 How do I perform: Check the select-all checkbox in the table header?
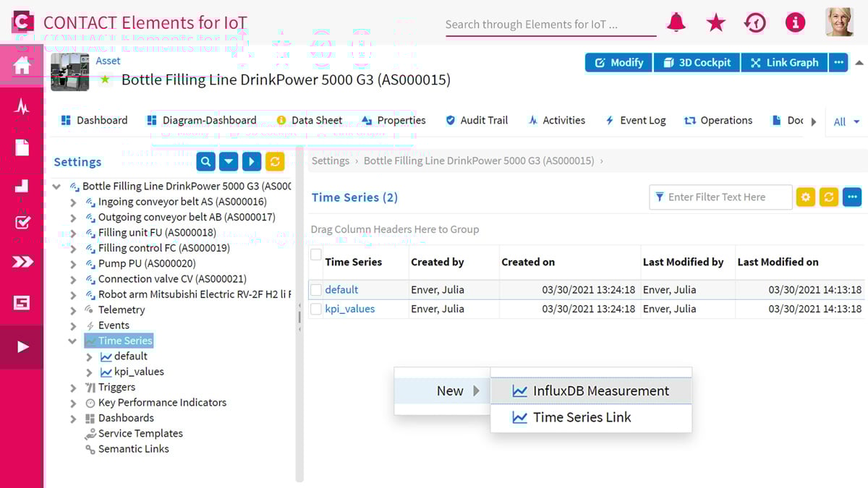(x=316, y=254)
